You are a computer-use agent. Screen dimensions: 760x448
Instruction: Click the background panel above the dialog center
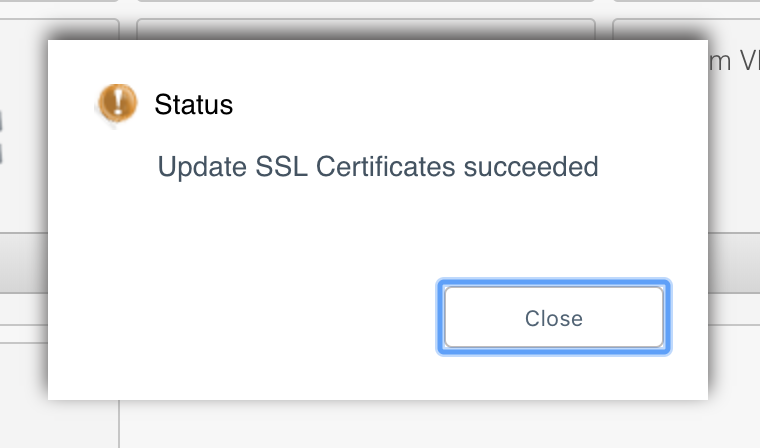pyautogui.click(x=366, y=29)
